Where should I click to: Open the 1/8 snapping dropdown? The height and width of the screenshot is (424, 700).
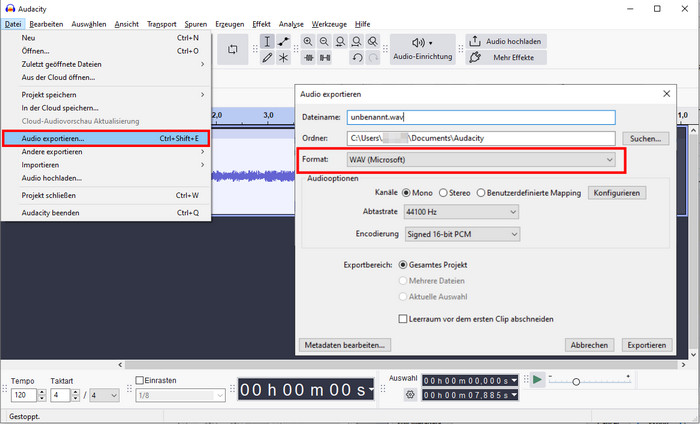pos(180,395)
